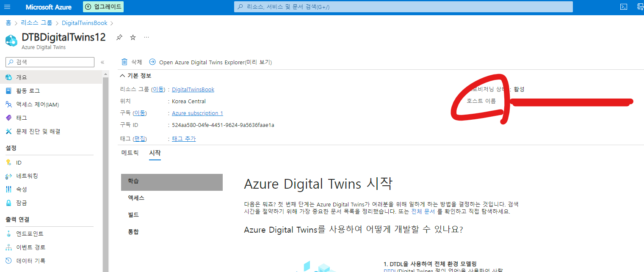Image resolution: width=644 pixels, height=272 pixels.
Task: Pin DTBDigitalTwins12 to dashboard
Action: pos(119,38)
